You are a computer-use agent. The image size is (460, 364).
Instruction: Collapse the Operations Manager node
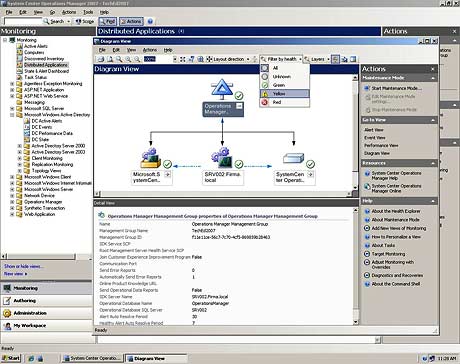[239, 106]
